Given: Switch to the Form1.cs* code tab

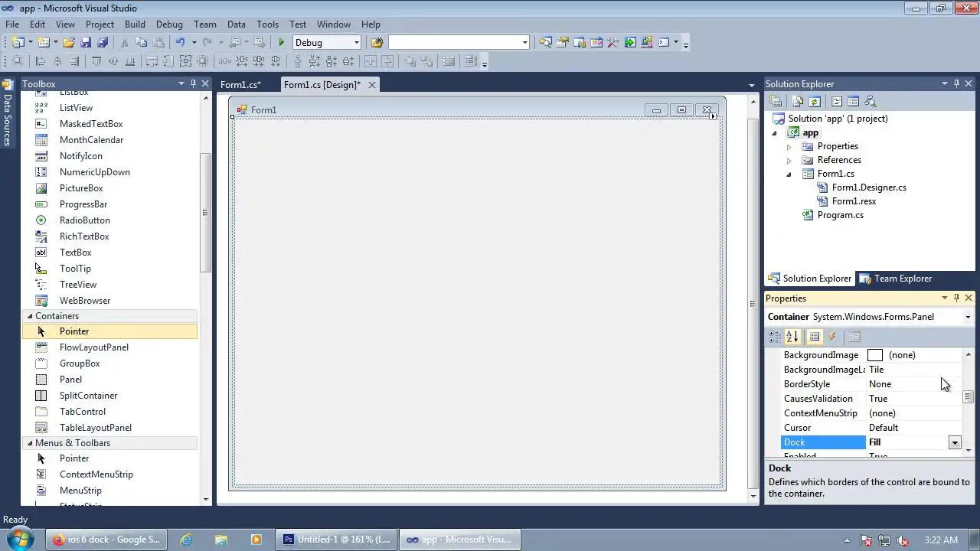Looking at the screenshot, I should pyautogui.click(x=240, y=85).
